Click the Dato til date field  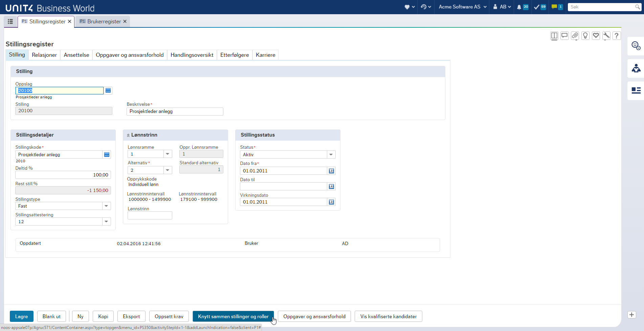click(284, 186)
